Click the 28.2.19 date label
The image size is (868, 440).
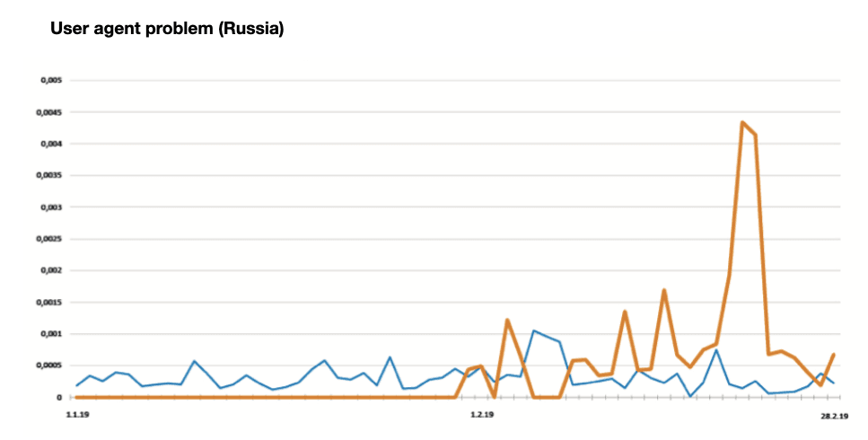click(834, 416)
